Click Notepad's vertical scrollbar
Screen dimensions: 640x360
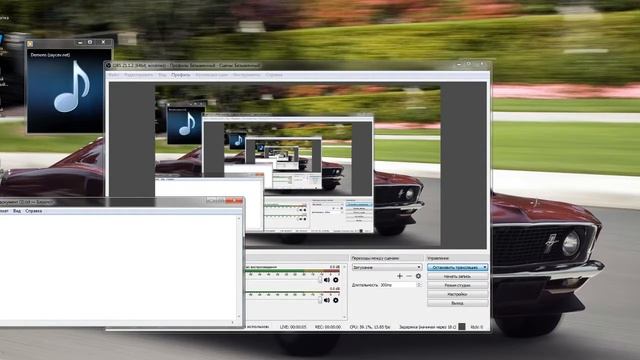pos(239,268)
